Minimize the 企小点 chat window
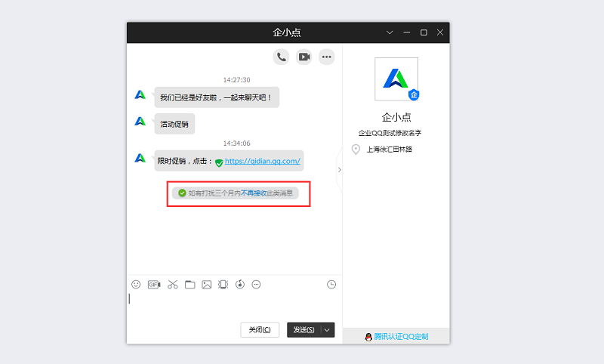Viewport: 604px width, 364px height. [x=406, y=32]
